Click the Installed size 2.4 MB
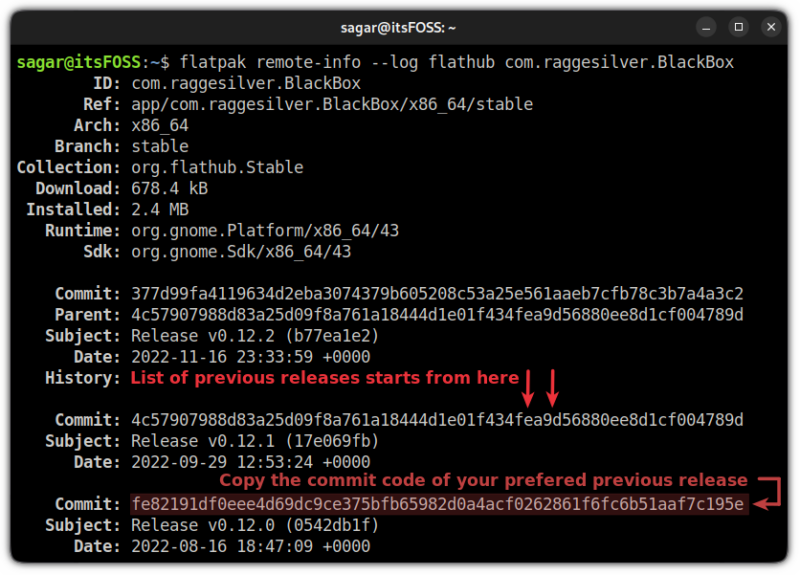Viewport: 800px width, 575px height. [x=160, y=209]
